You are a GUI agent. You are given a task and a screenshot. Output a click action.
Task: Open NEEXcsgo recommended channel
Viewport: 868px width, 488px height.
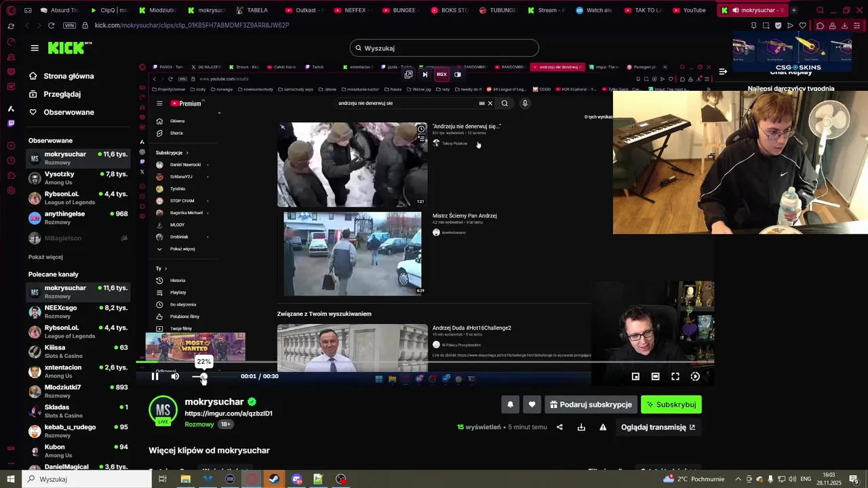click(x=78, y=311)
